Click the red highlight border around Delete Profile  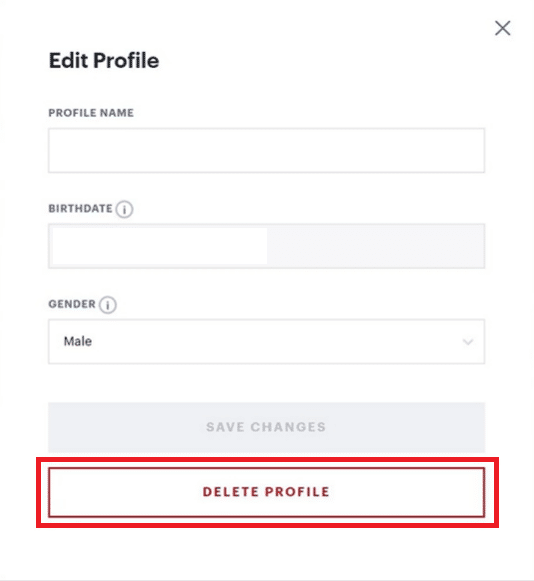coord(267,459)
